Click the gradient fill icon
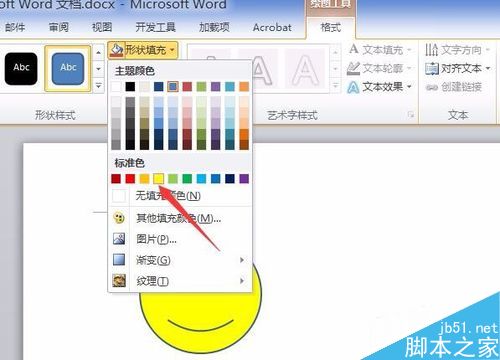 pyautogui.click(x=119, y=260)
